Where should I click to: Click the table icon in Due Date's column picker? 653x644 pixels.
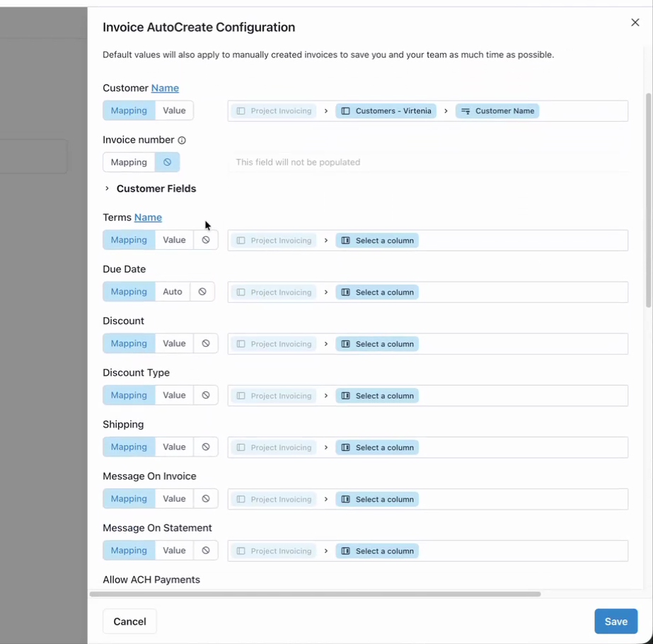point(346,292)
